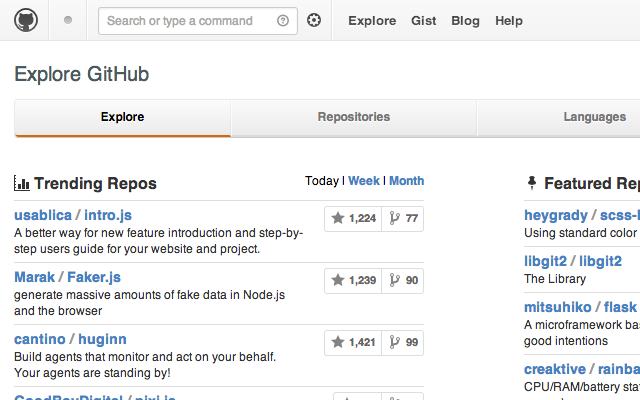The width and height of the screenshot is (640, 400).
Task: Switch to the Repositories tab
Action: pos(354,117)
